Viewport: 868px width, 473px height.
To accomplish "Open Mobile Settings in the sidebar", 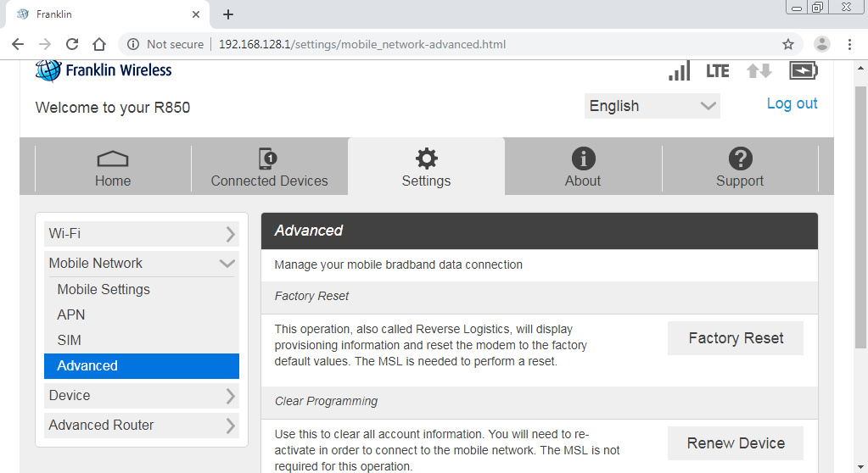I will coord(142,289).
